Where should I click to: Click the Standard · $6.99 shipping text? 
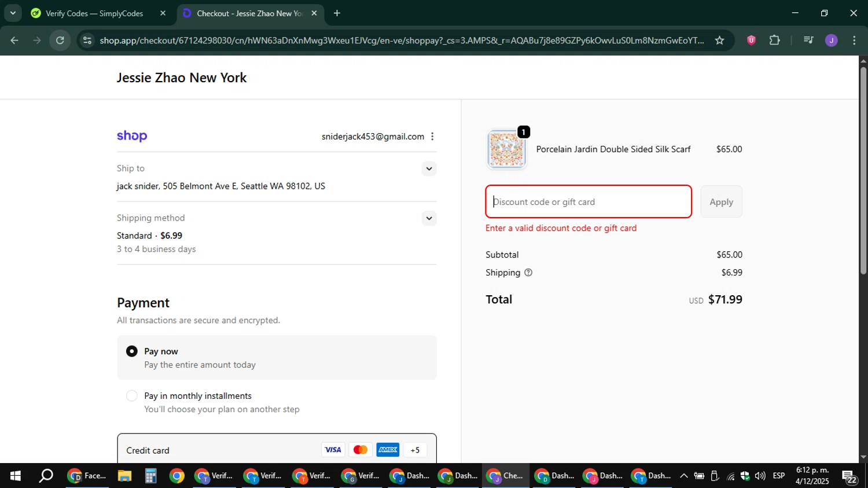point(149,236)
